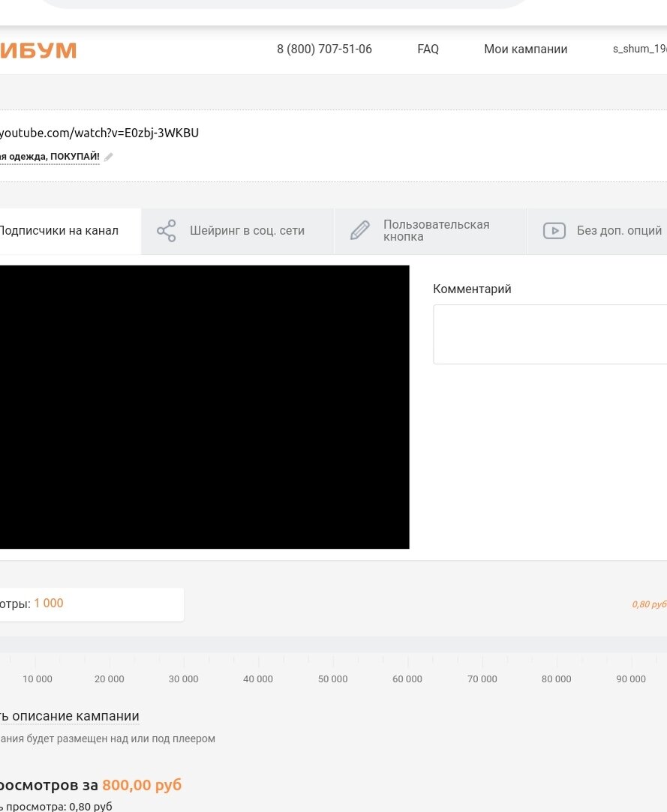Click the campaign title одежда, ПОКУПАЙ!
This screenshot has width=667, height=812.
[50, 157]
